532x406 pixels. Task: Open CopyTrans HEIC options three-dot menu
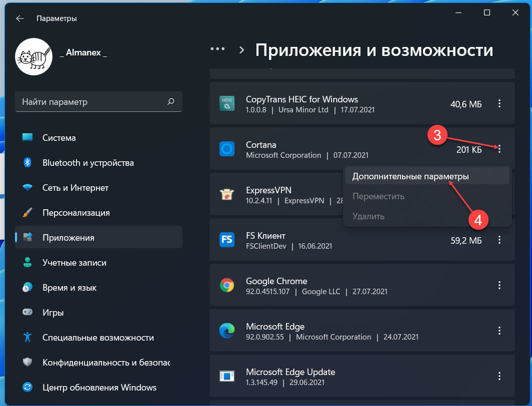pos(499,103)
